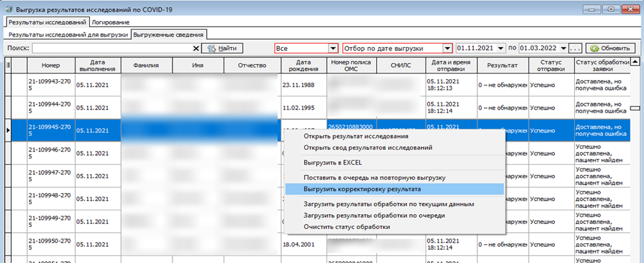The image size is (644, 263).
Task: Open the end date 01.03.2022 picker arrow
Action: pos(564,48)
